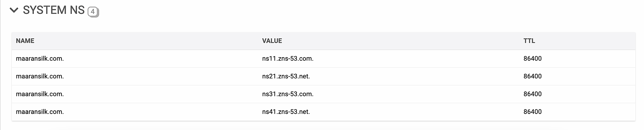644x130 pixels.
Task: Sort by the TTL column header
Action: coord(529,41)
